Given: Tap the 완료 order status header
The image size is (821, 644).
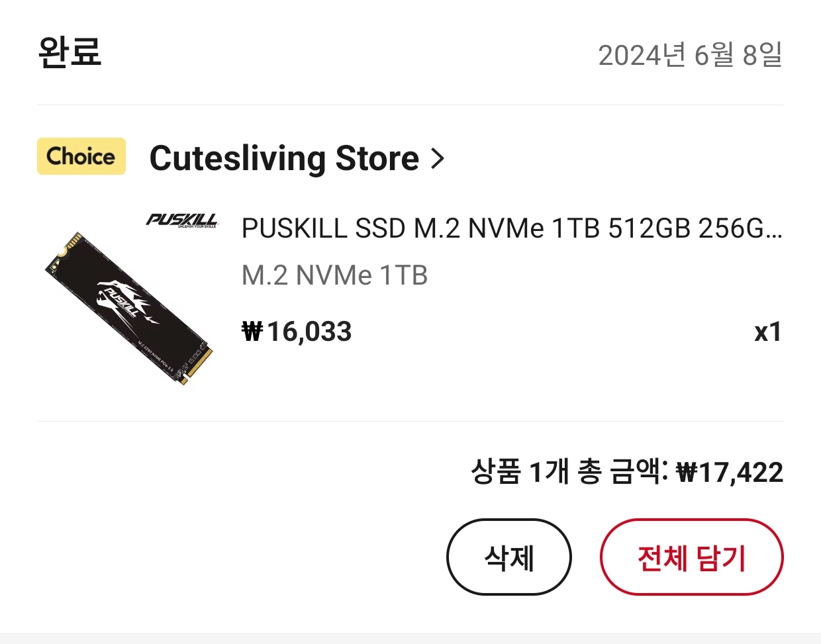Looking at the screenshot, I should tap(70, 52).
